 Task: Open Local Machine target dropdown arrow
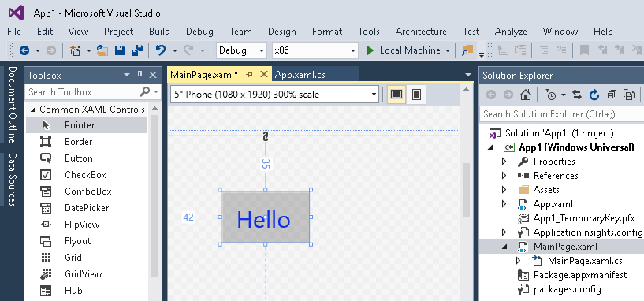(447, 50)
